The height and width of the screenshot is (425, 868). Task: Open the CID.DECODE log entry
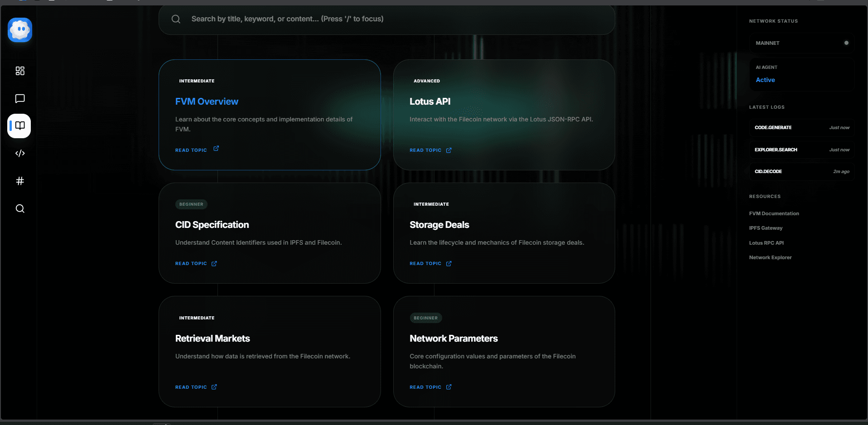click(801, 172)
